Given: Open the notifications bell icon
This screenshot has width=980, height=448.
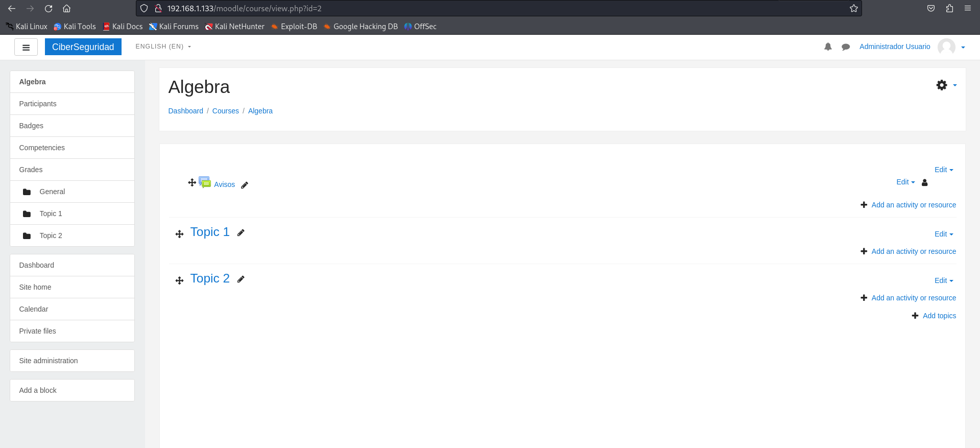Looking at the screenshot, I should [828, 46].
